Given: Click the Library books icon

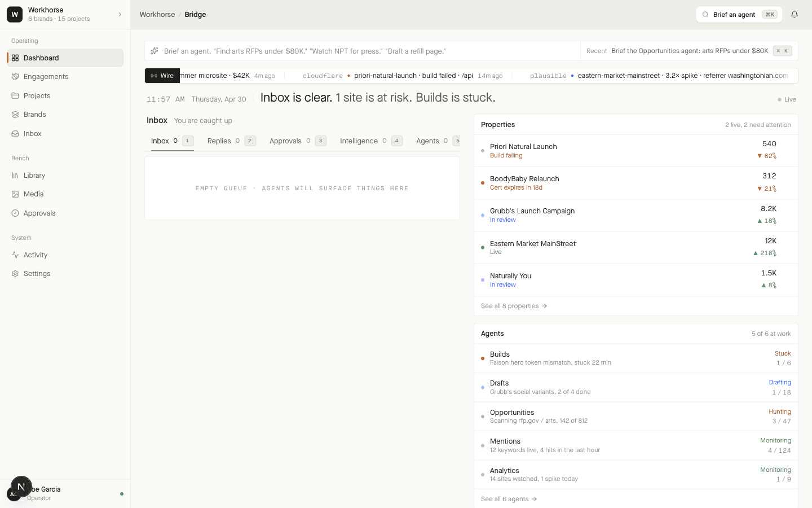Looking at the screenshot, I should click(15, 176).
